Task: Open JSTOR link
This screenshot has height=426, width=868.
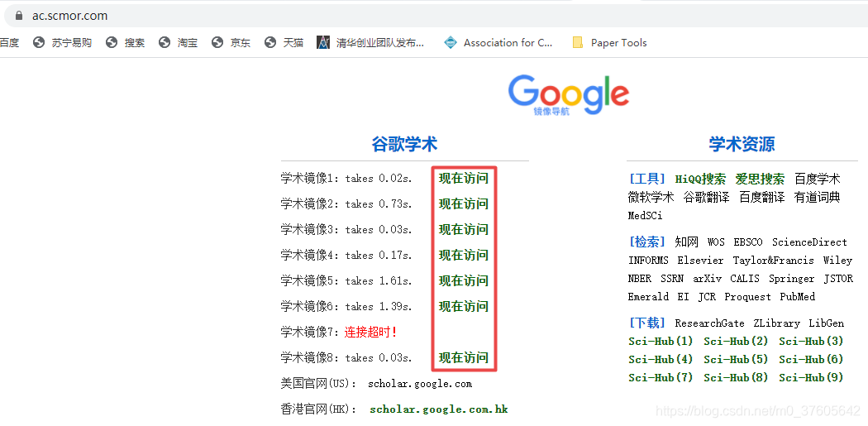Action: 839,279
